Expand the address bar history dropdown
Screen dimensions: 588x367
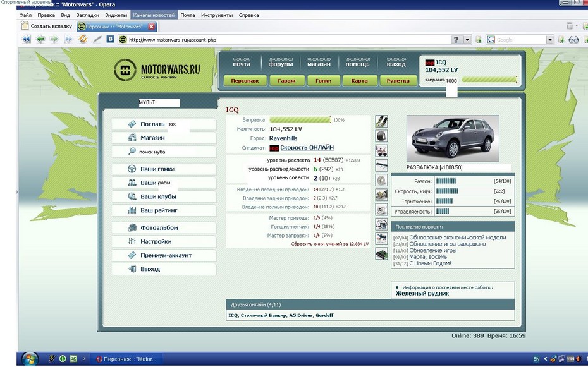click(x=468, y=40)
